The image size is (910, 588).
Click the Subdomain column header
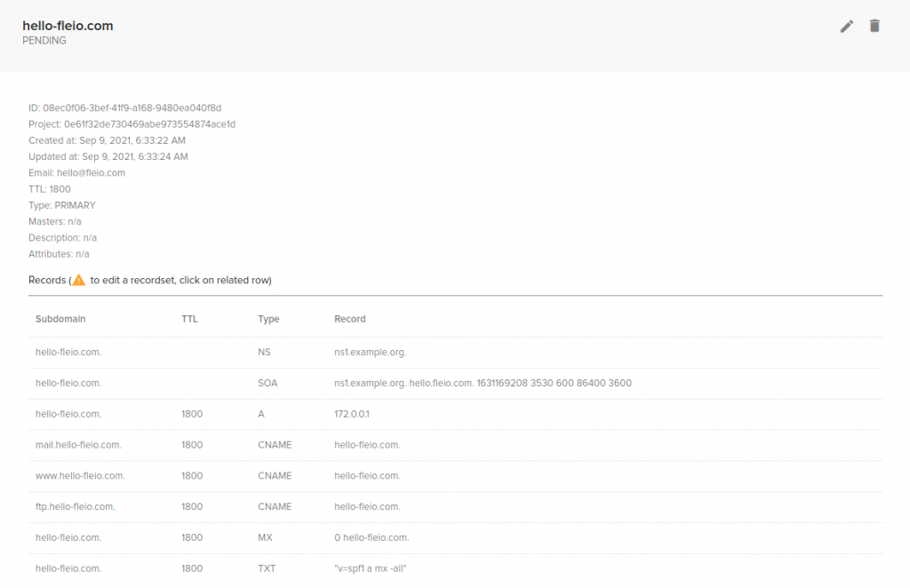(x=60, y=319)
